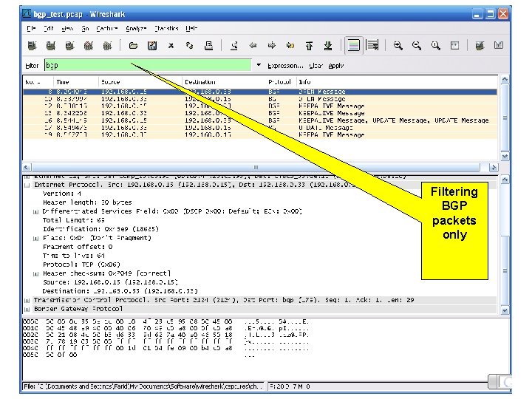Click packet details scroll down arrow

coord(505,310)
